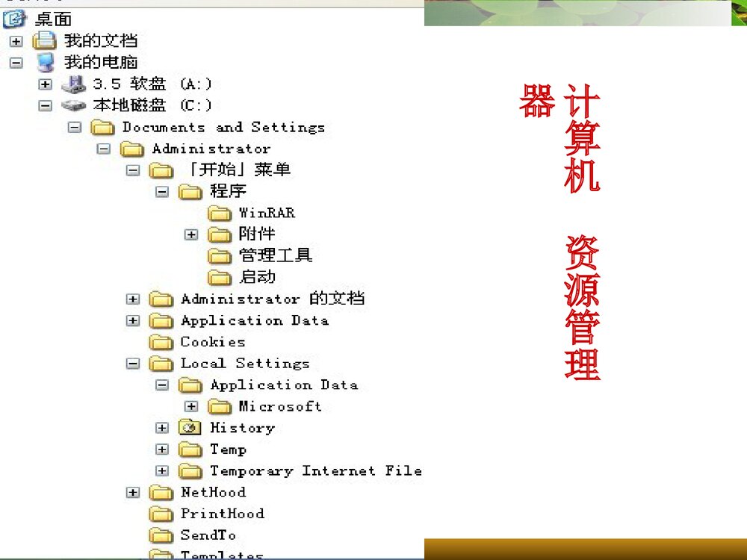Click the 桌面 (Desktop) icon at tree top
The width and height of the screenshot is (747, 560).
point(14,19)
